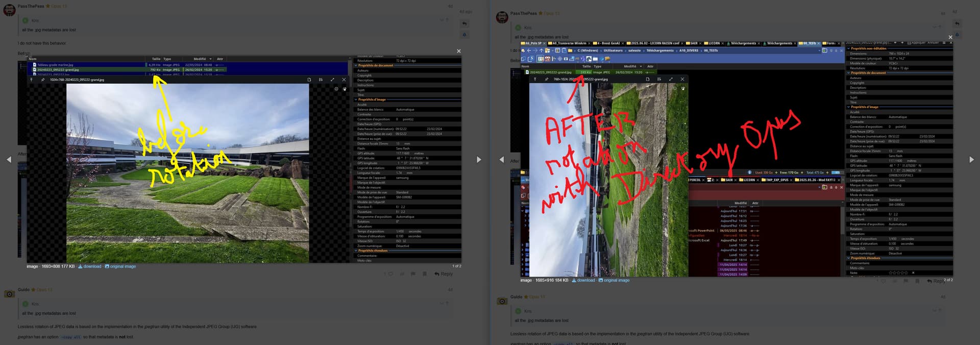This screenshot has width=980, height=345.
Task: Click the C: (Windows) breadcrumb
Action: pyautogui.click(x=587, y=51)
